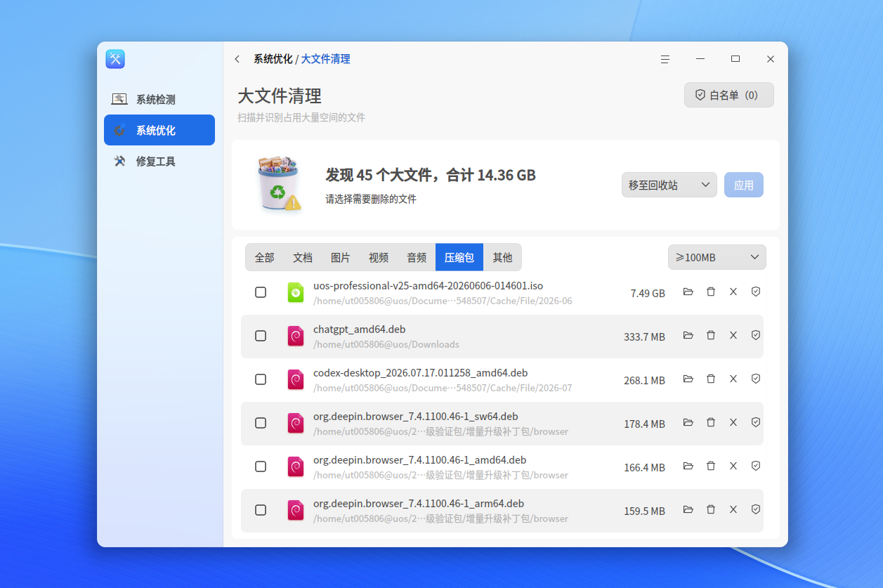Click the 应用 apply button
Viewport: 883px width, 588px height.
744,185
